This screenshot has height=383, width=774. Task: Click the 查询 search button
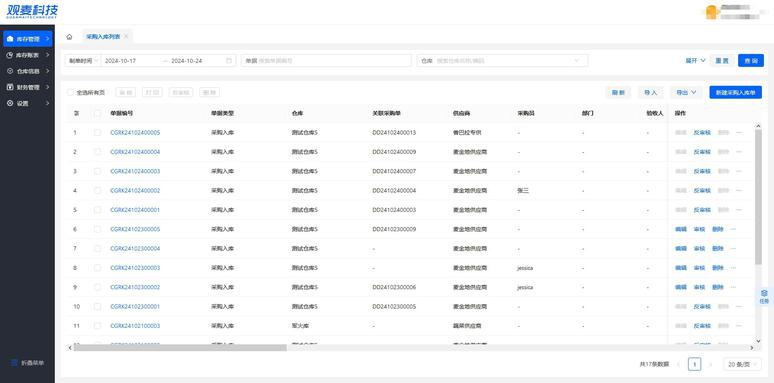tap(751, 61)
